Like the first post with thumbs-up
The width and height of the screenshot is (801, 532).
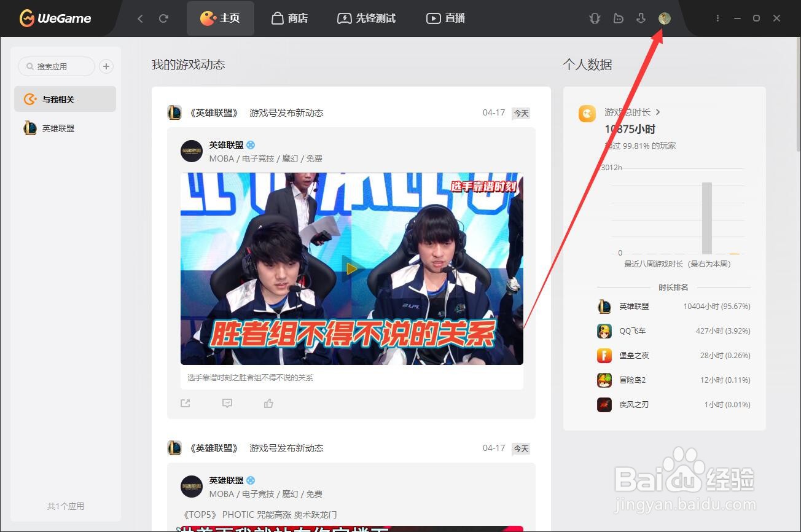pyautogui.click(x=268, y=403)
